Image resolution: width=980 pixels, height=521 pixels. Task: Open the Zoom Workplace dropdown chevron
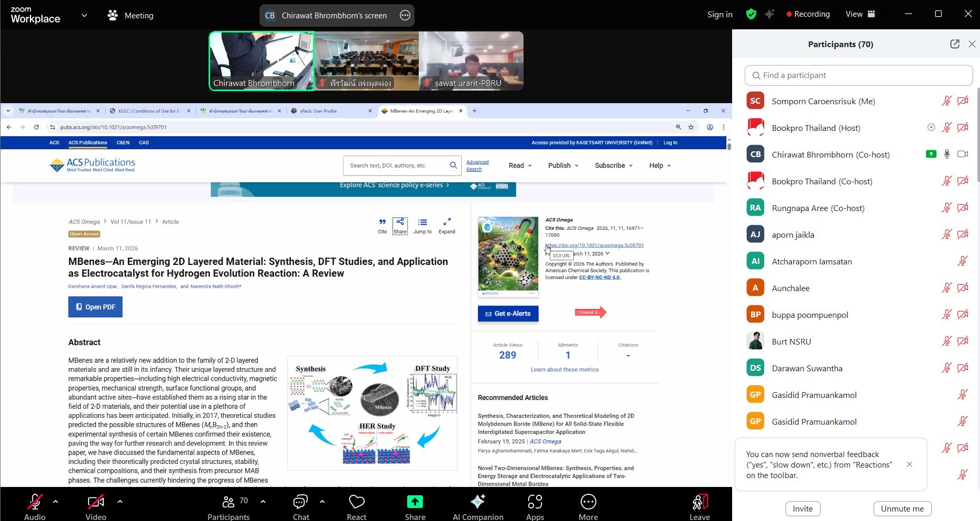(x=84, y=15)
